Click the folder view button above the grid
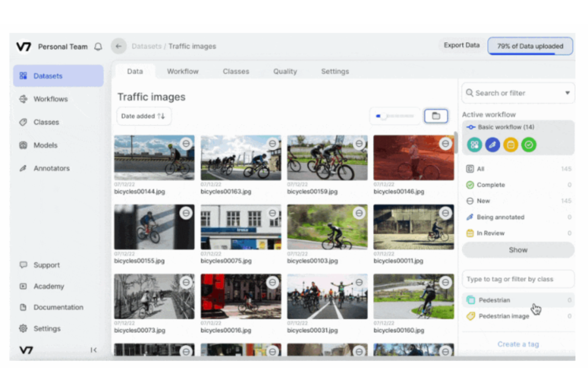 coord(436,116)
